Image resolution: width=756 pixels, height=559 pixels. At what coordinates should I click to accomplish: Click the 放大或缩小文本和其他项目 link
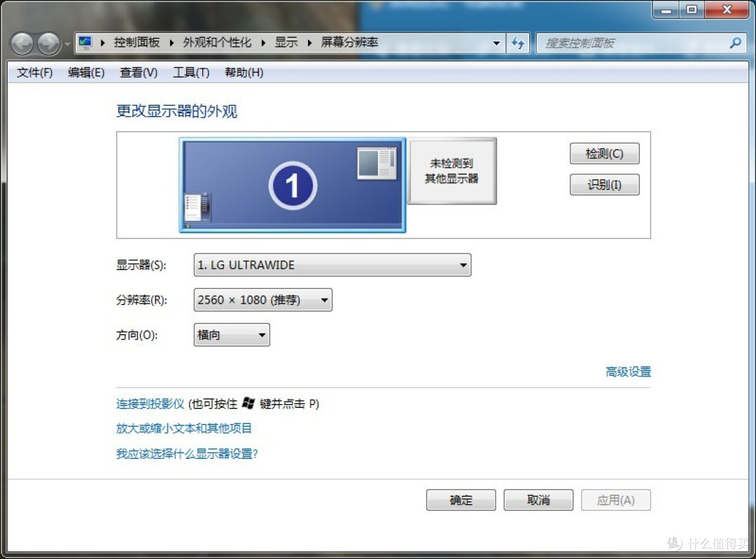(183, 428)
